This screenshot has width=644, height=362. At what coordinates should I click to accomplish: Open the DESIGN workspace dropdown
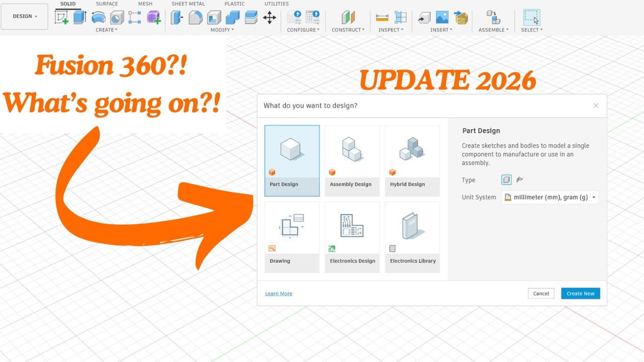(25, 17)
